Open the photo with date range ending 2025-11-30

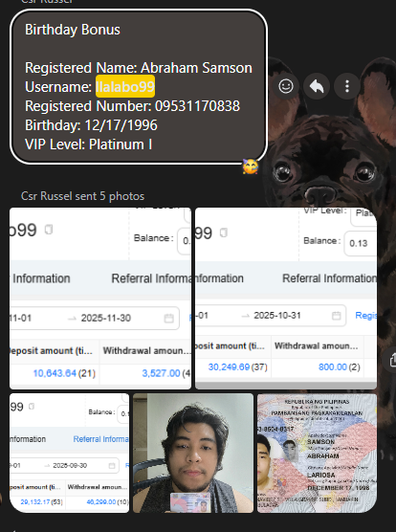(100, 299)
